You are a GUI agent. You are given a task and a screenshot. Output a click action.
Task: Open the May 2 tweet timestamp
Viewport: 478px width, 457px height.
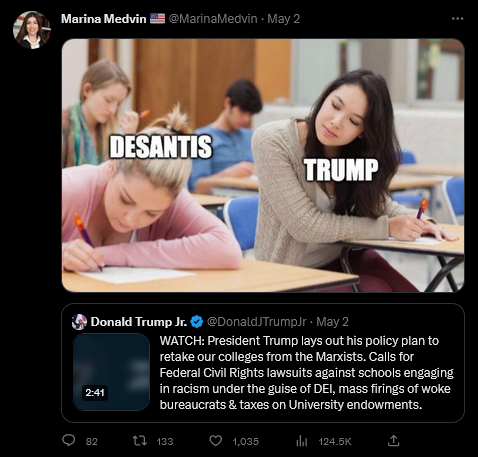284,19
